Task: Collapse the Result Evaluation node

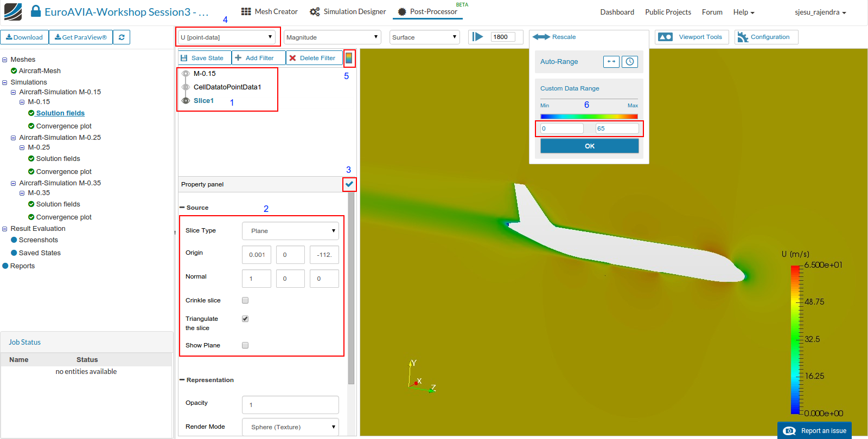Action: point(4,229)
